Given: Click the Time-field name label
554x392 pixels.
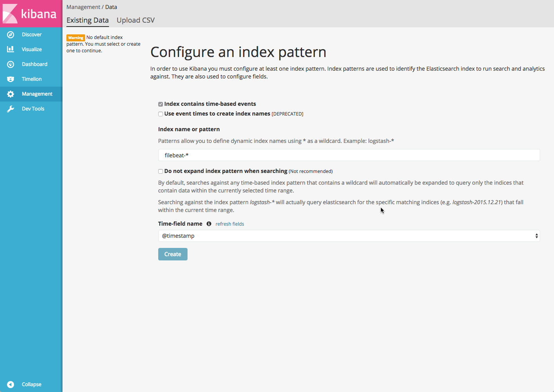Looking at the screenshot, I should click(x=180, y=224).
